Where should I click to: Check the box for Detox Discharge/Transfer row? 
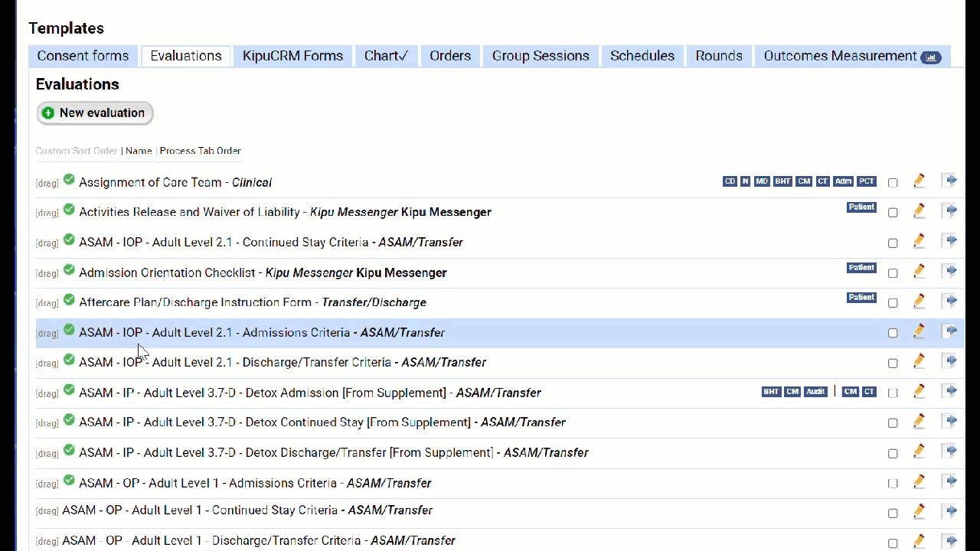click(893, 453)
